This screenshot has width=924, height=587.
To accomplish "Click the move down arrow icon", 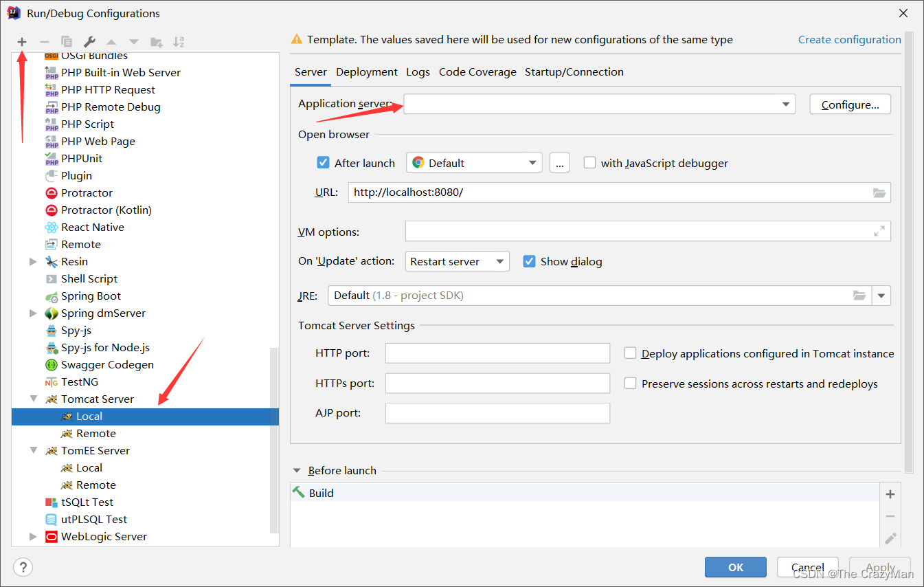I will pos(134,42).
